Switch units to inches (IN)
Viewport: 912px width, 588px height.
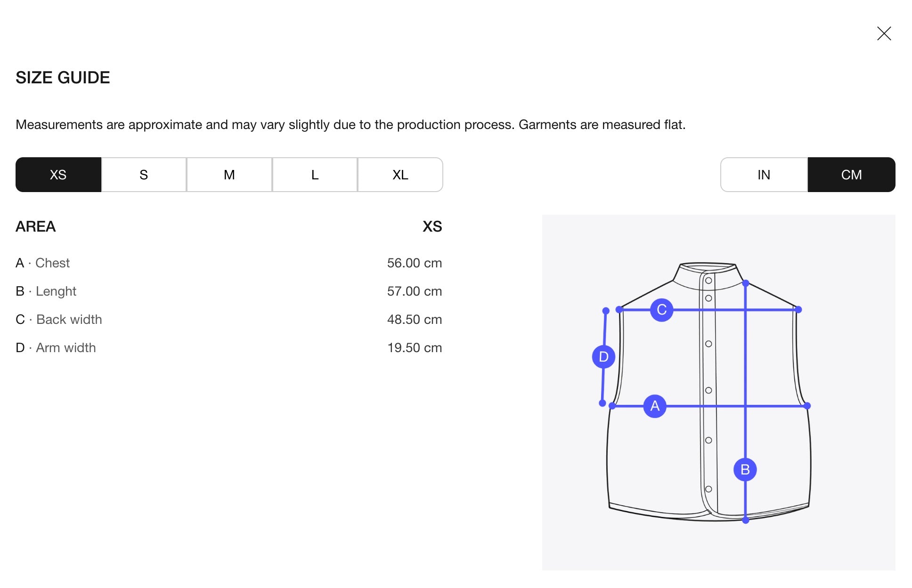pyautogui.click(x=764, y=175)
